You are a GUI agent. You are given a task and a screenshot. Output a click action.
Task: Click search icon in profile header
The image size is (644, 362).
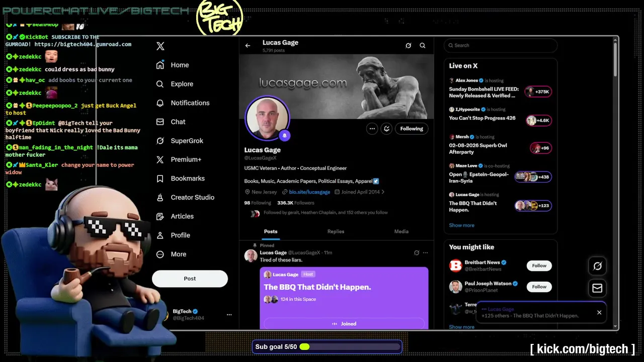(x=423, y=45)
